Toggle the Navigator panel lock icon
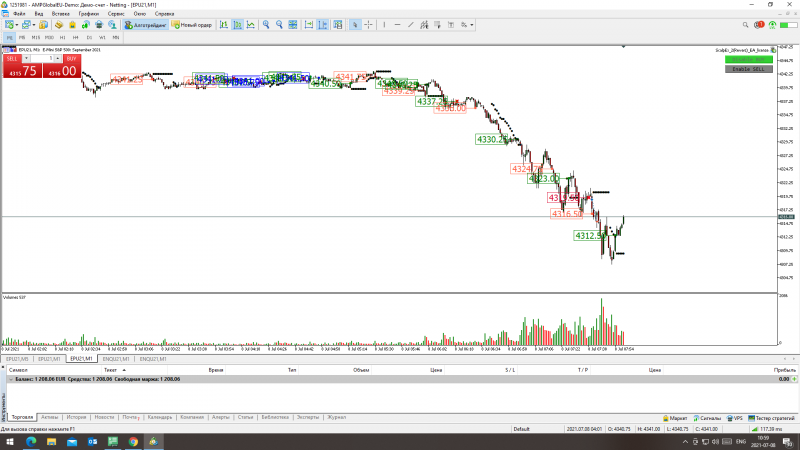The image size is (800, 450). 72,24
